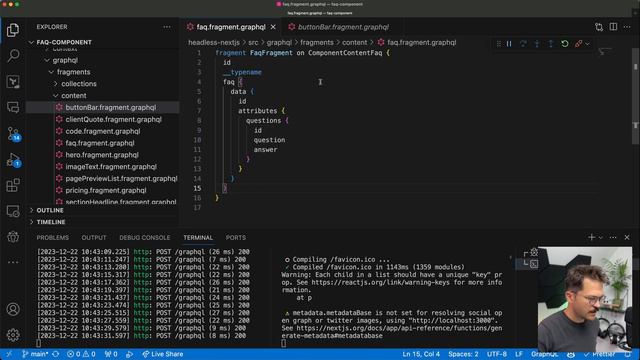Open the Extensions view icon

(x=13, y=185)
